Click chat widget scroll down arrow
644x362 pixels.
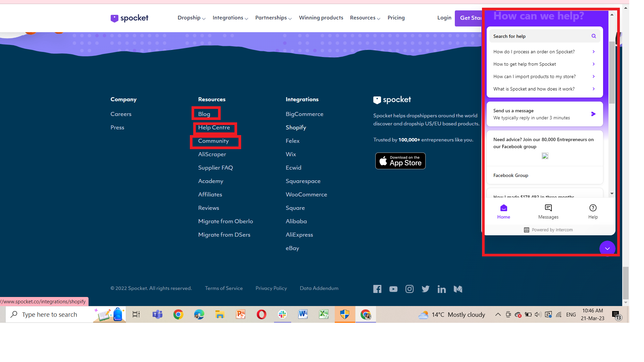pyautogui.click(x=612, y=193)
